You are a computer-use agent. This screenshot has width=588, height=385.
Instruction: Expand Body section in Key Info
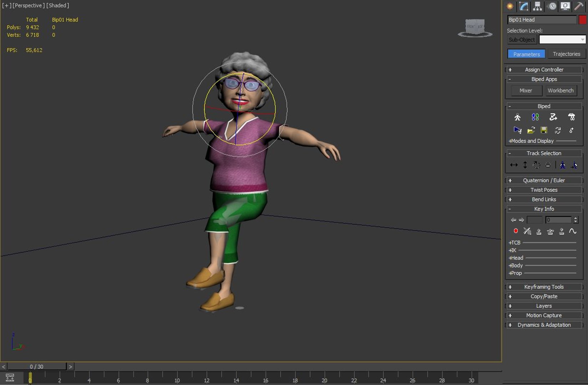tap(516, 265)
